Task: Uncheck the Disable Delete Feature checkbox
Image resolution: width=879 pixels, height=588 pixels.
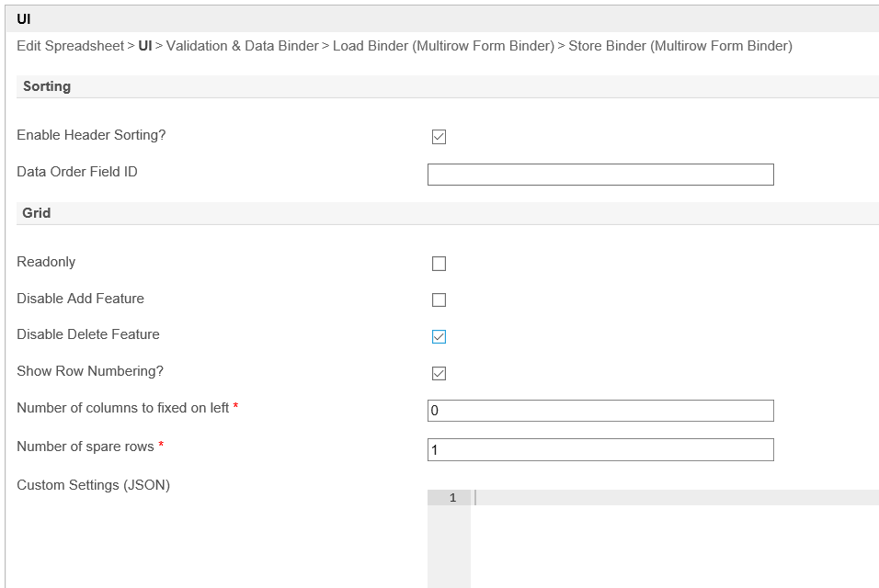Action: point(439,336)
